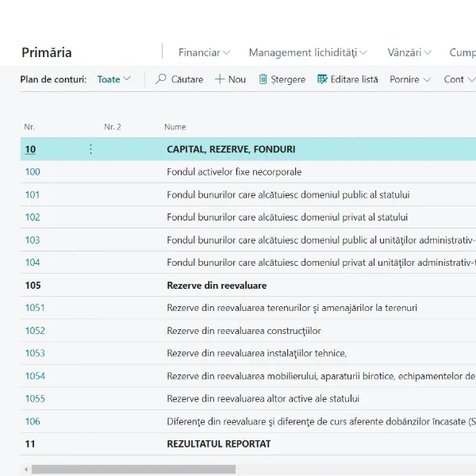Viewport: 476px width, 476px height.
Task: Open account 1052 link
Action: tap(35, 331)
